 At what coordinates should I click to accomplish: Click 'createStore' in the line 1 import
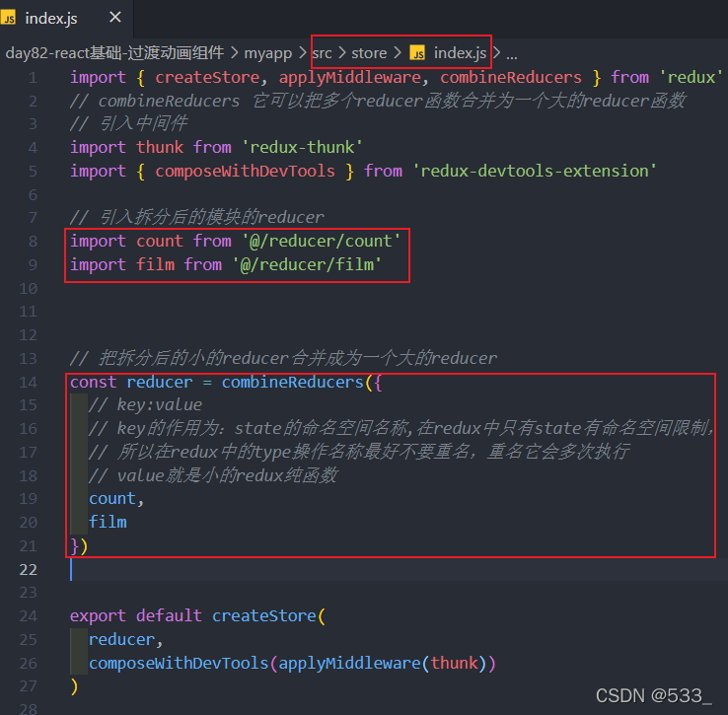(x=206, y=77)
